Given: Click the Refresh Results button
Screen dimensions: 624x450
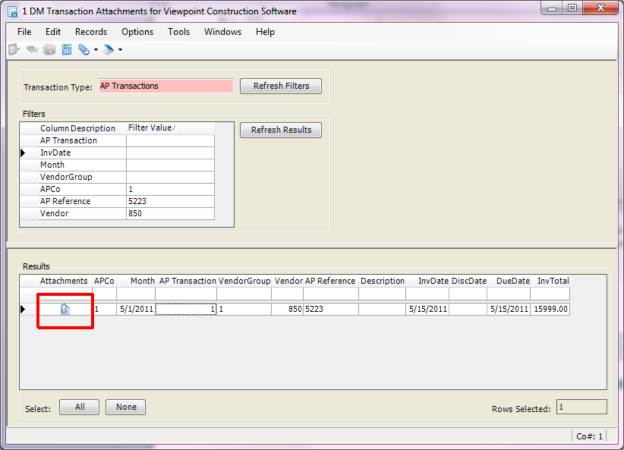Looking at the screenshot, I should pos(281,130).
